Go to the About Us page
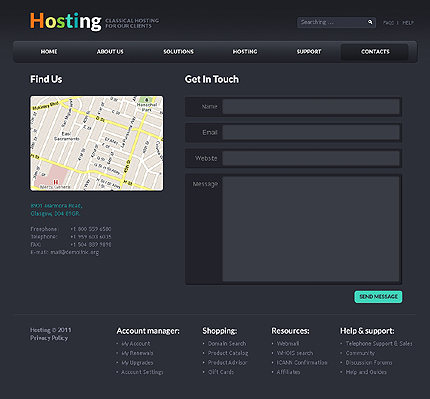The image size is (430, 399). (x=110, y=52)
